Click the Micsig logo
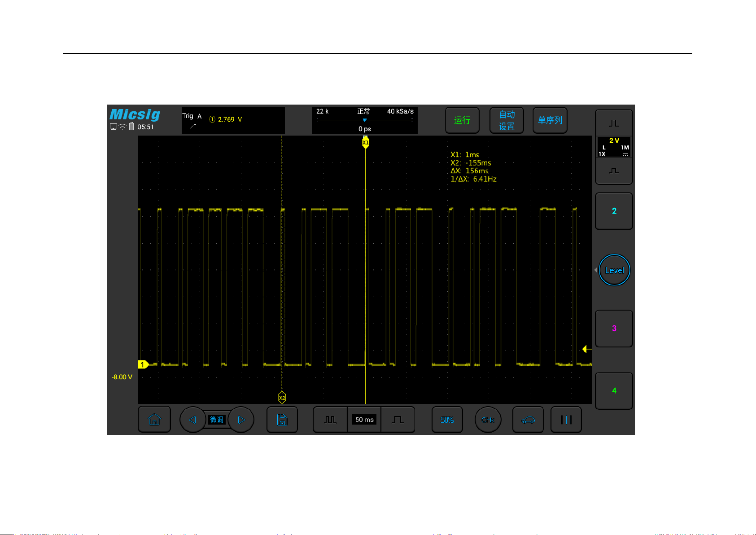This screenshot has width=756, height=535. [135, 114]
